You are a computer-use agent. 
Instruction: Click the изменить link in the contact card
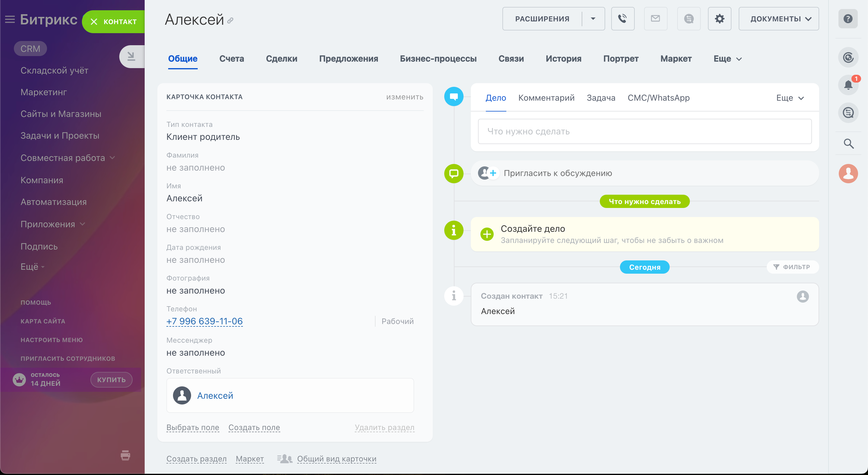(x=404, y=97)
